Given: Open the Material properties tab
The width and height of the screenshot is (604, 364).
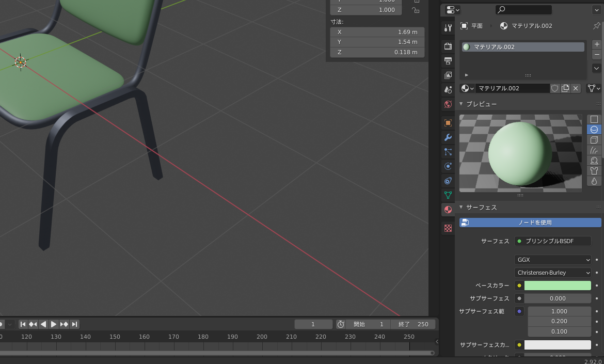Looking at the screenshot, I should pos(448,210).
